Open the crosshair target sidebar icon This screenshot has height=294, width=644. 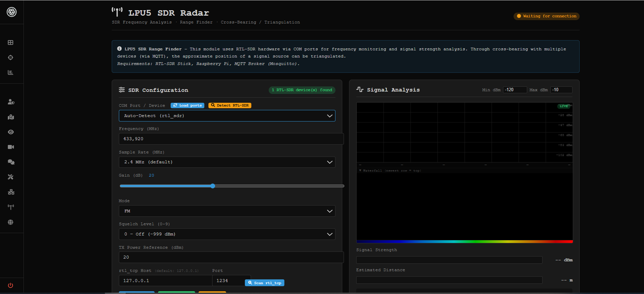tap(11, 58)
